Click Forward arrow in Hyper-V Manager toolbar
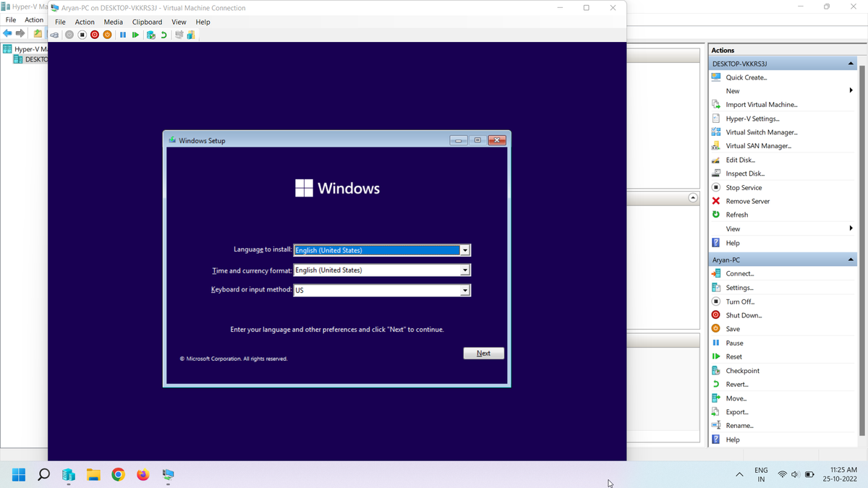Image resolution: width=868 pixels, height=488 pixels. [x=20, y=33]
